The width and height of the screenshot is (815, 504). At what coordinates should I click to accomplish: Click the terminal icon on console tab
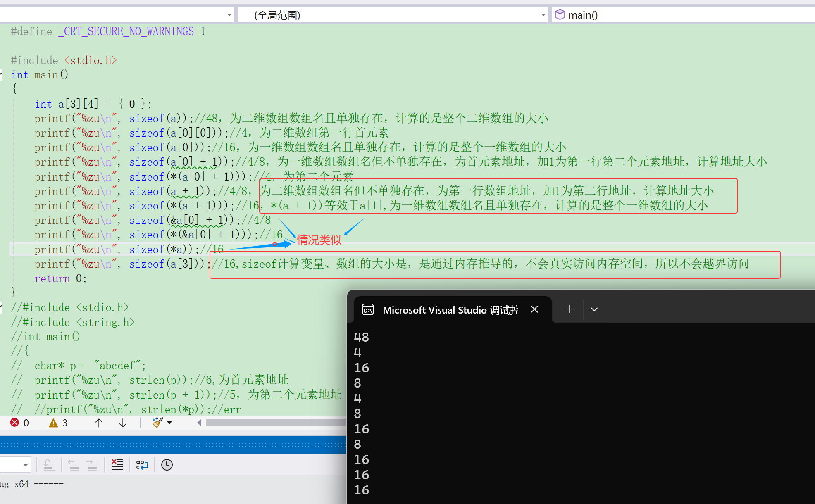pyautogui.click(x=368, y=310)
